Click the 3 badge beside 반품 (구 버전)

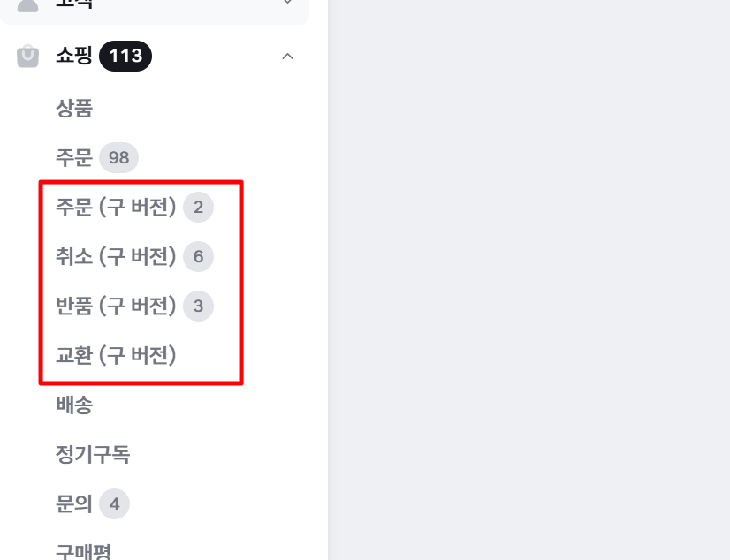pyautogui.click(x=198, y=306)
